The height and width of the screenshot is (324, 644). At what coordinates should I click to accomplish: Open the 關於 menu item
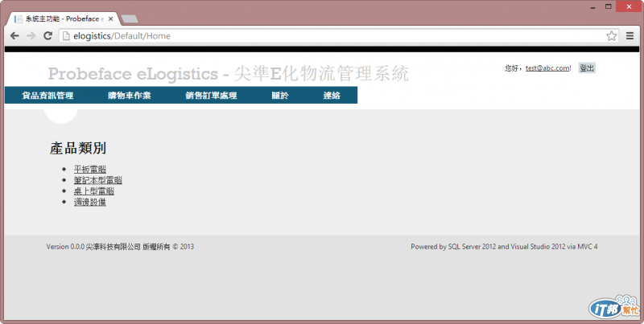click(280, 96)
